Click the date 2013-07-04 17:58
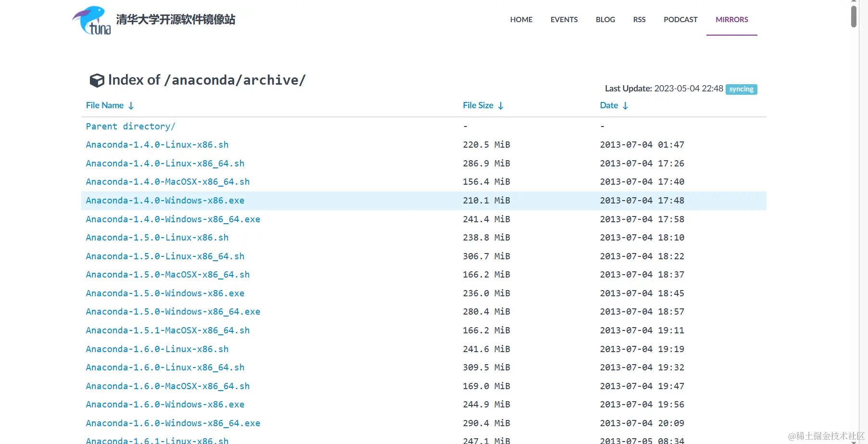This screenshot has width=868, height=444. click(642, 219)
